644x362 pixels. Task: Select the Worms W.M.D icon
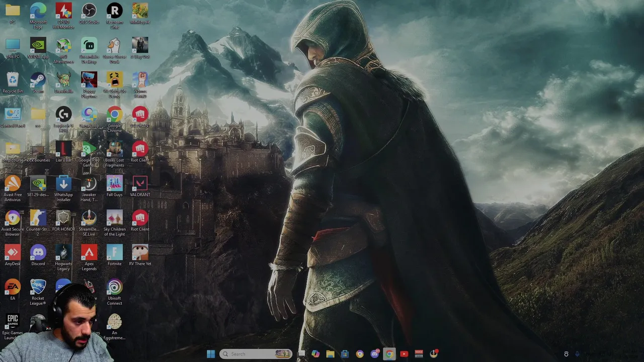pyautogui.click(x=140, y=84)
